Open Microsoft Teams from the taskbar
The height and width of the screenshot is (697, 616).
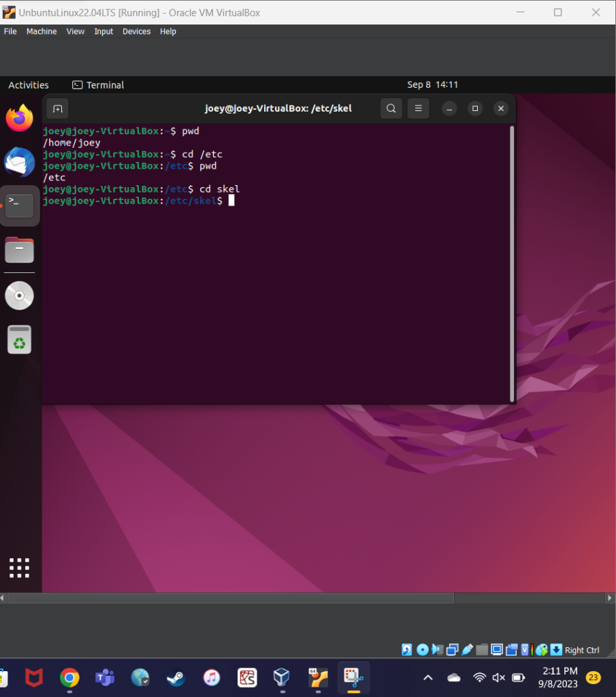click(x=105, y=678)
